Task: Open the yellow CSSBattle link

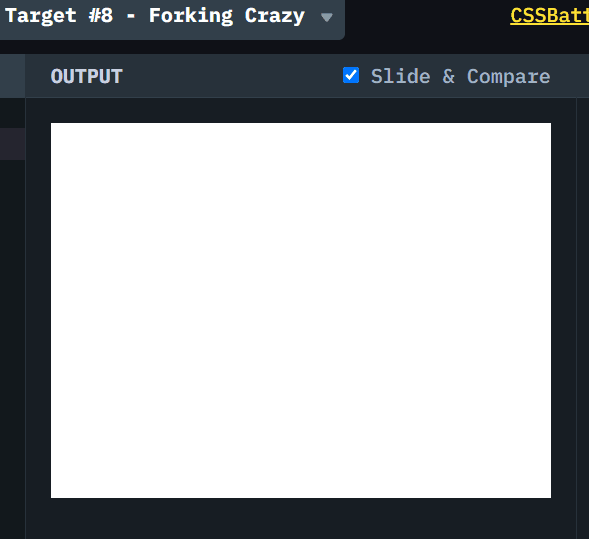Action: [549, 16]
